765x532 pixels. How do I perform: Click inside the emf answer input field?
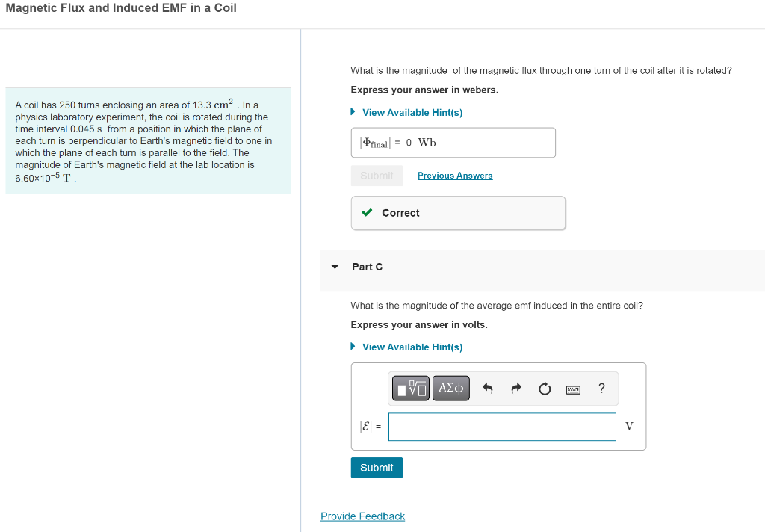(x=502, y=426)
